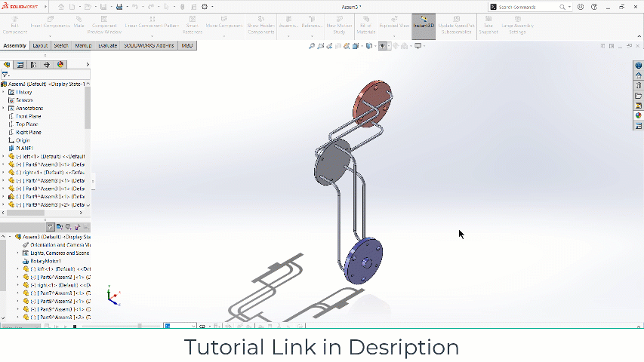
Task: Toggle the Instant3D button
Action: pos(424,26)
